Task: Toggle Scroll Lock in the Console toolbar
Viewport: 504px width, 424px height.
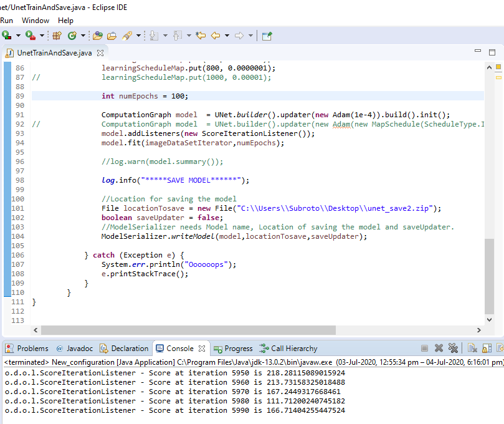Action: pos(486,349)
